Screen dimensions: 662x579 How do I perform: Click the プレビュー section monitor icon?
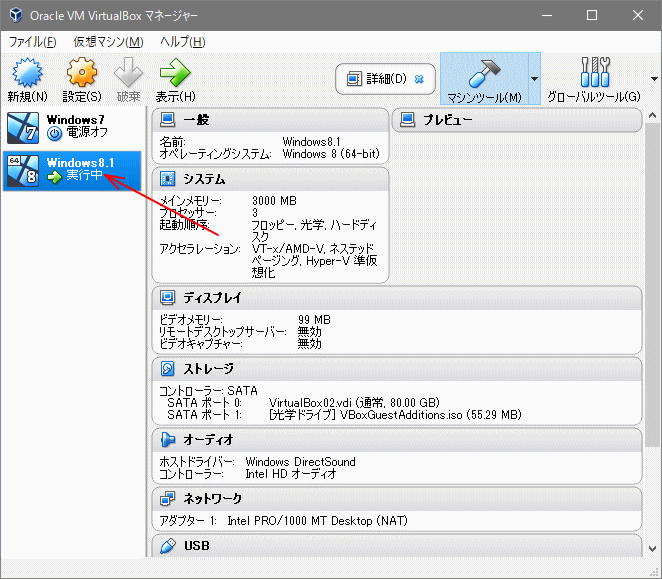click(408, 120)
